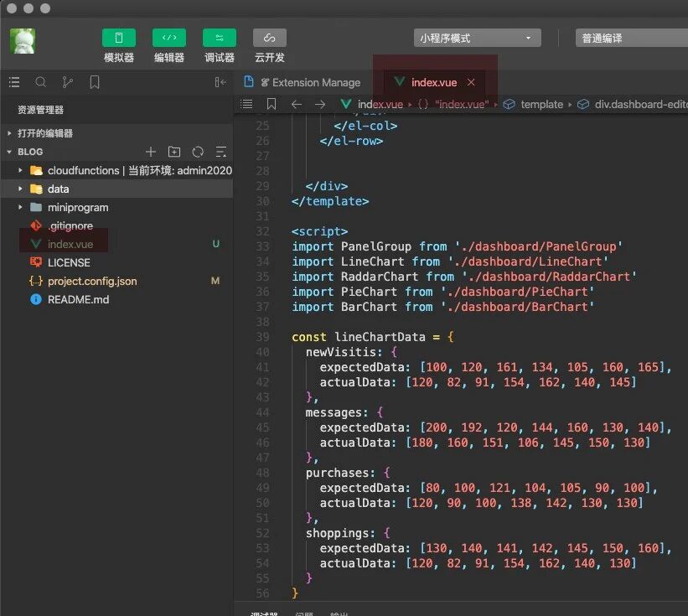Click the template breadcrumb
Viewport: 688px width, 616px height.
(533, 105)
